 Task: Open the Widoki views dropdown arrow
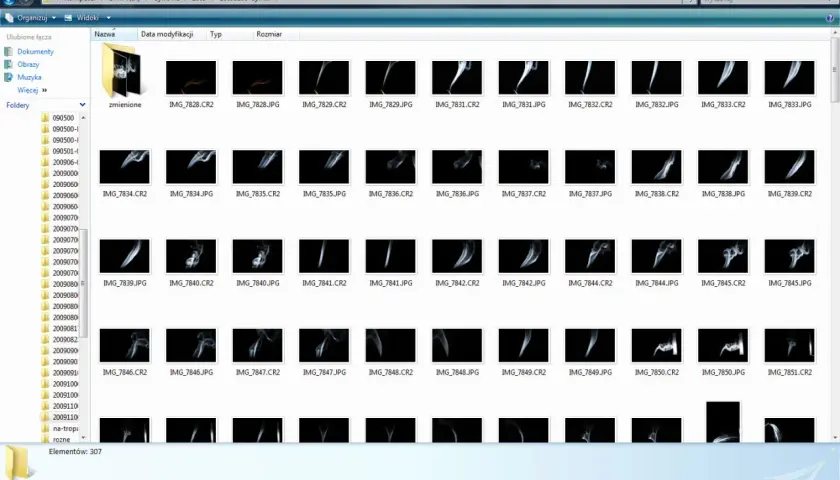108,18
